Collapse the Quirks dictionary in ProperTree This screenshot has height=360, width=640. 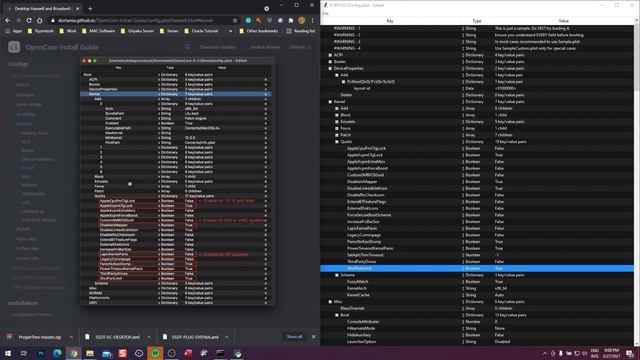point(337,142)
